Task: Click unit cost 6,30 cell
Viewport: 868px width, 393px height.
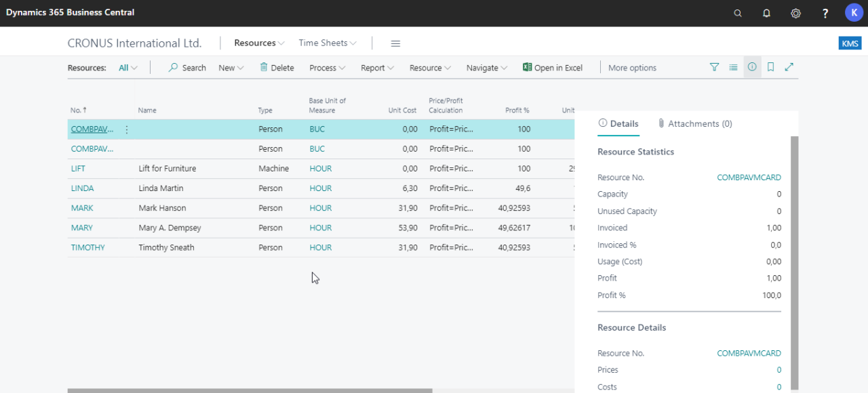Action: point(410,188)
